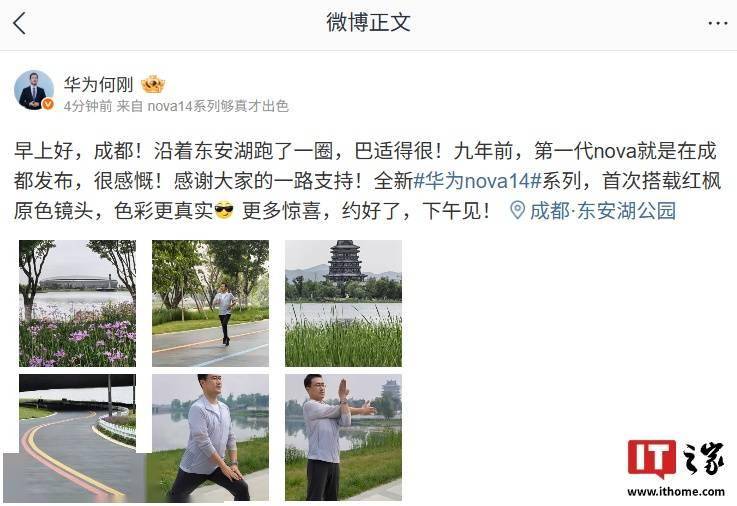View the pagoda tower by lake photo
This screenshot has height=506, width=737.
tap(344, 304)
